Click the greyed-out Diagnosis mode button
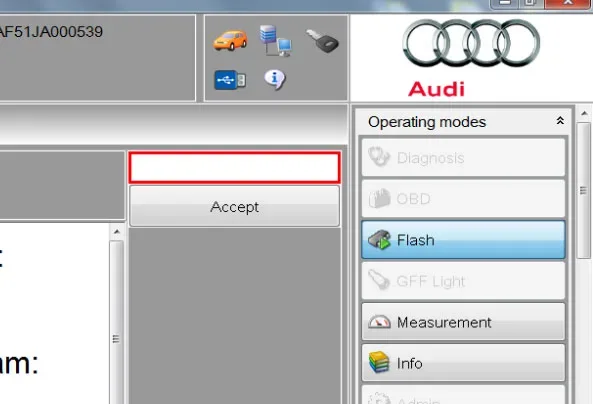This screenshot has width=593, height=404. (463, 158)
